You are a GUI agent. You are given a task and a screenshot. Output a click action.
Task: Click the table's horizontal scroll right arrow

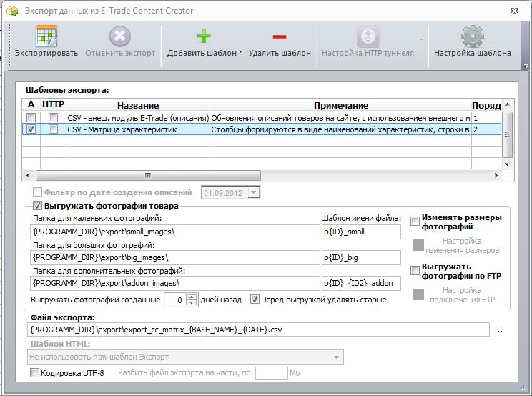coord(496,175)
